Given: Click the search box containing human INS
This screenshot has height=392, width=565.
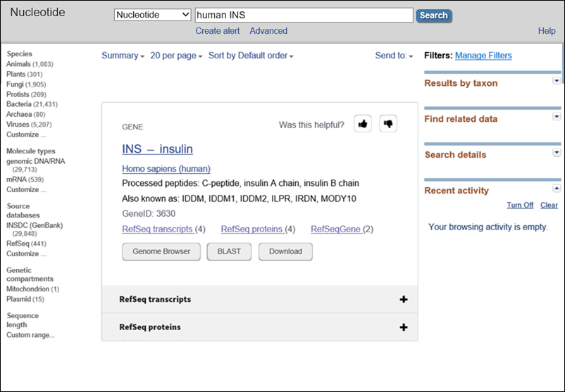Looking at the screenshot, I should [x=304, y=15].
